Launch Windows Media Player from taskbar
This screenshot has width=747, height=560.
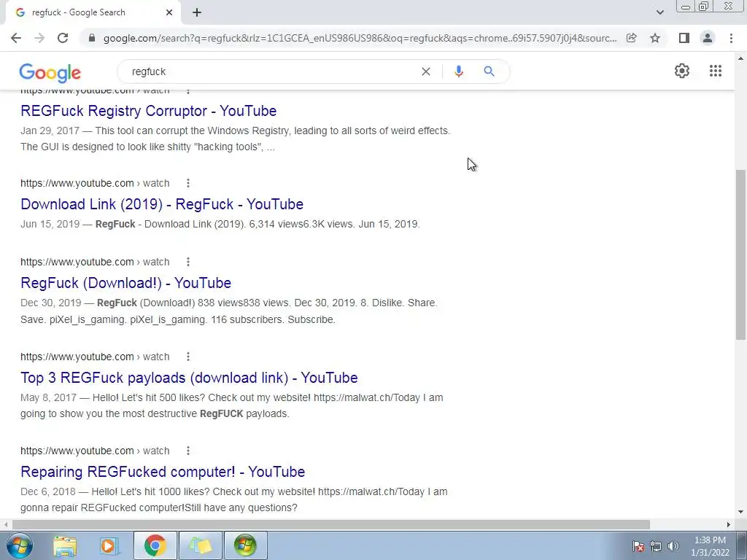pyautogui.click(x=109, y=545)
